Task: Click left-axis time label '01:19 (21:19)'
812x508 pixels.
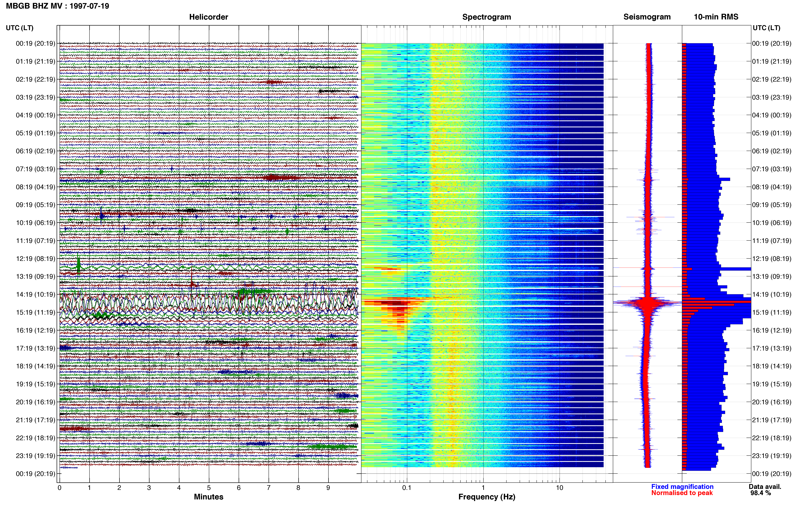Action: coord(36,61)
